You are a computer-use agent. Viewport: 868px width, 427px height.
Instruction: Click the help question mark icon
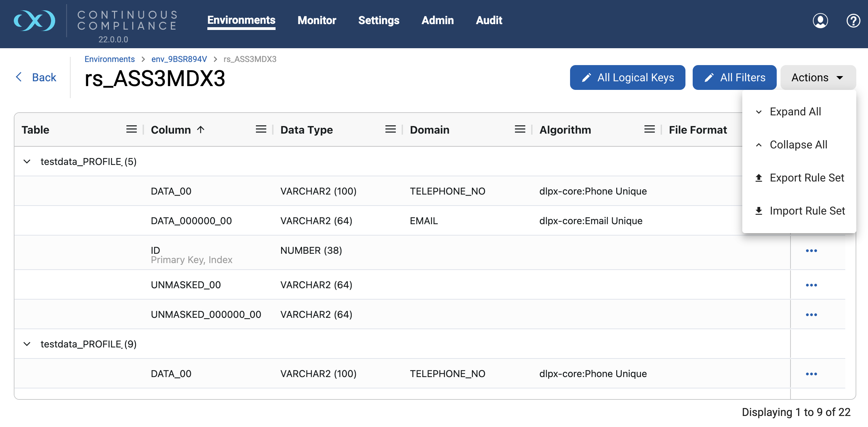(853, 21)
